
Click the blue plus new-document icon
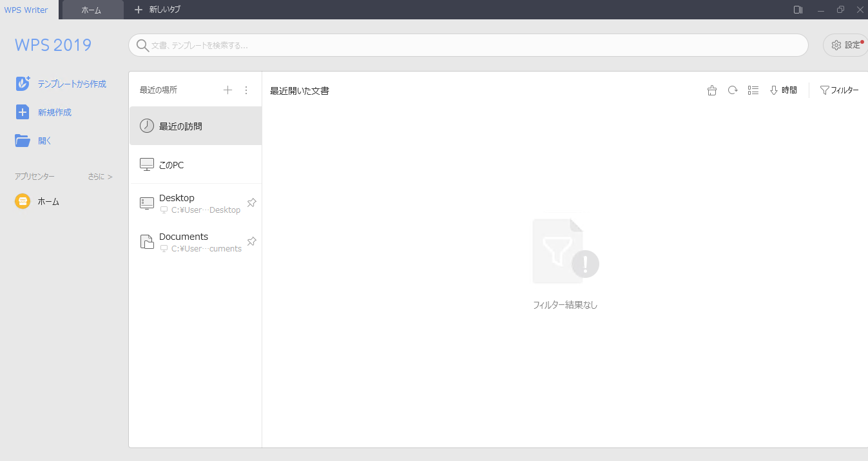pos(23,112)
